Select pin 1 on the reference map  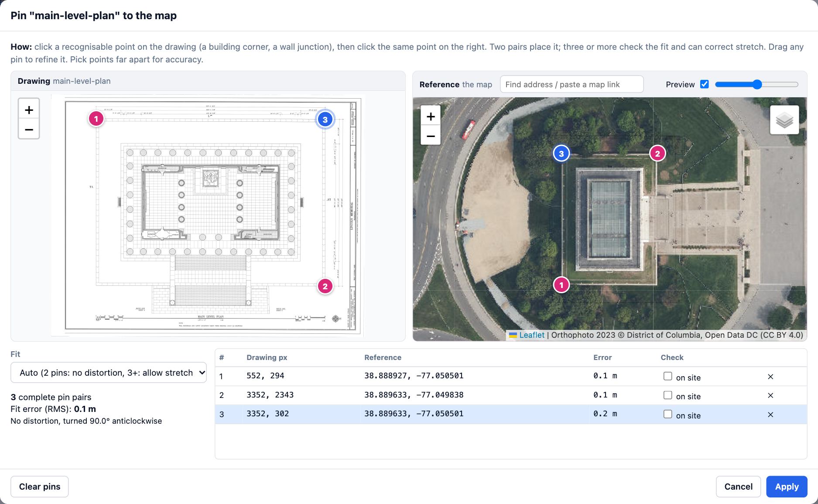561,285
